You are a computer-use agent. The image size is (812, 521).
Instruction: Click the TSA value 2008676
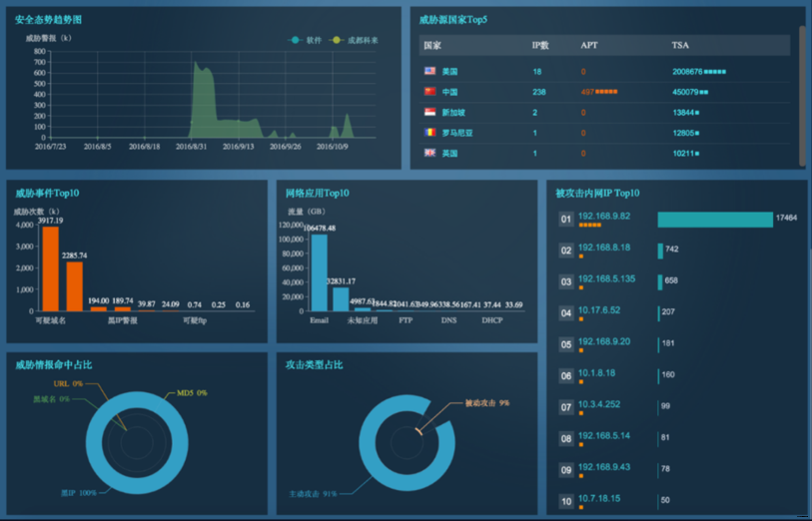tap(687, 72)
